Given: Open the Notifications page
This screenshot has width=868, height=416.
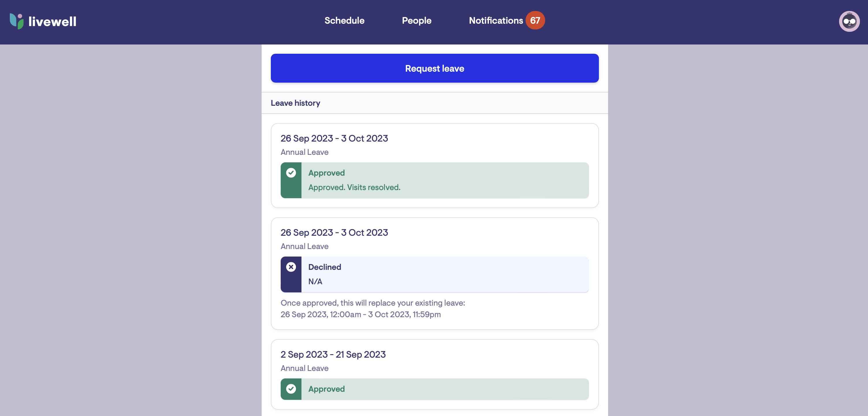Looking at the screenshot, I should 496,21.
